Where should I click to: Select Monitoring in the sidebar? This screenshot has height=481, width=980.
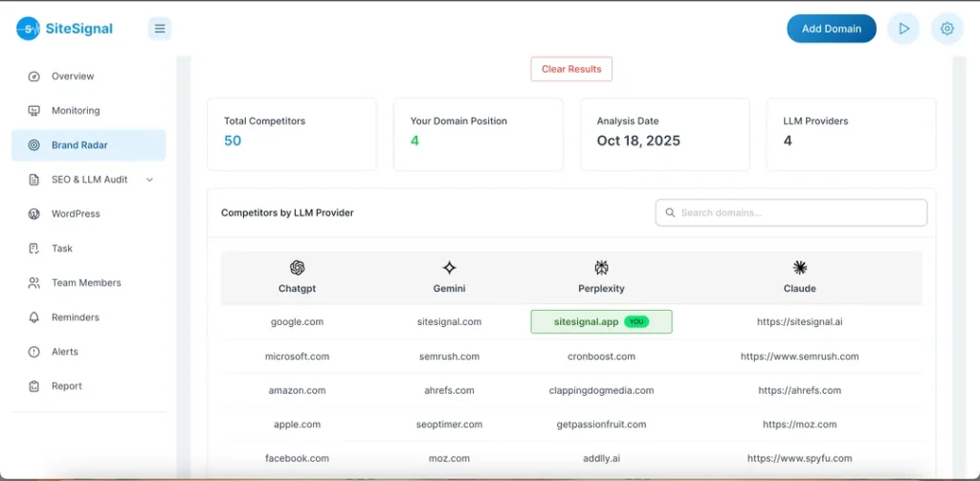(76, 111)
